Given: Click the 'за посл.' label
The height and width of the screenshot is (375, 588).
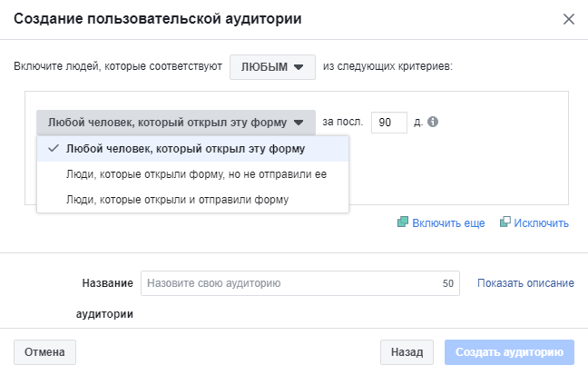Looking at the screenshot, I should (342, 122).
